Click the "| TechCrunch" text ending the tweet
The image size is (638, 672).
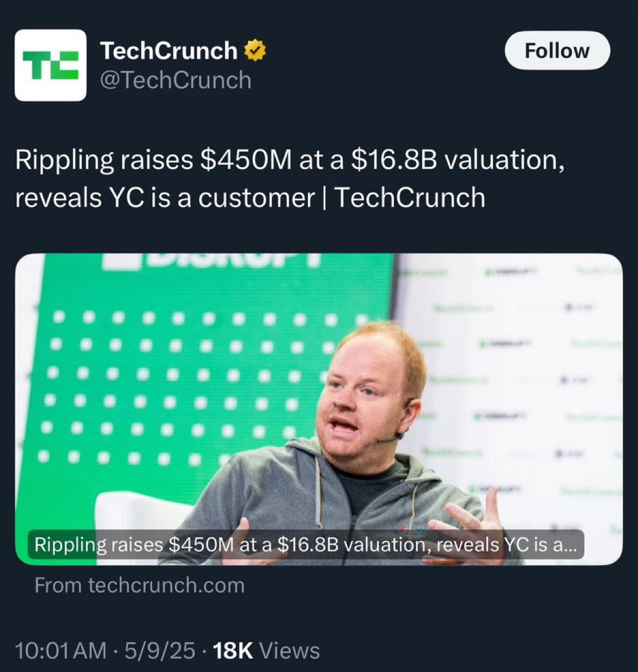[x=404, y=198]
